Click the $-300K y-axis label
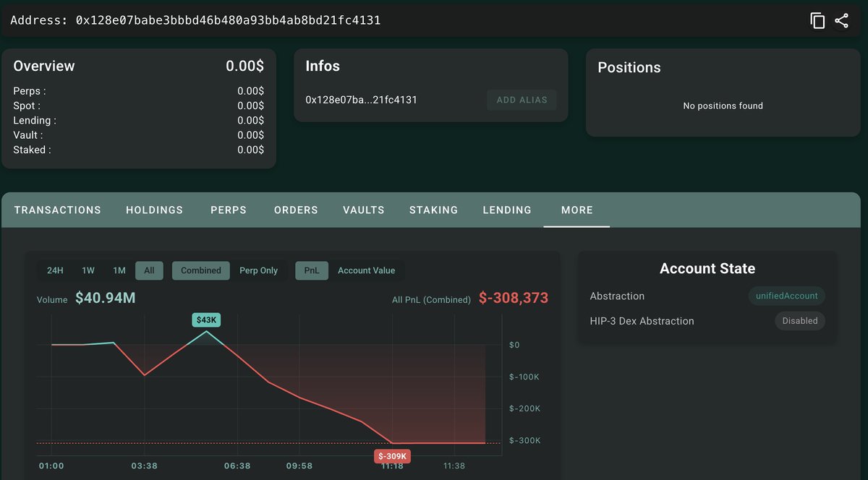 524,440
